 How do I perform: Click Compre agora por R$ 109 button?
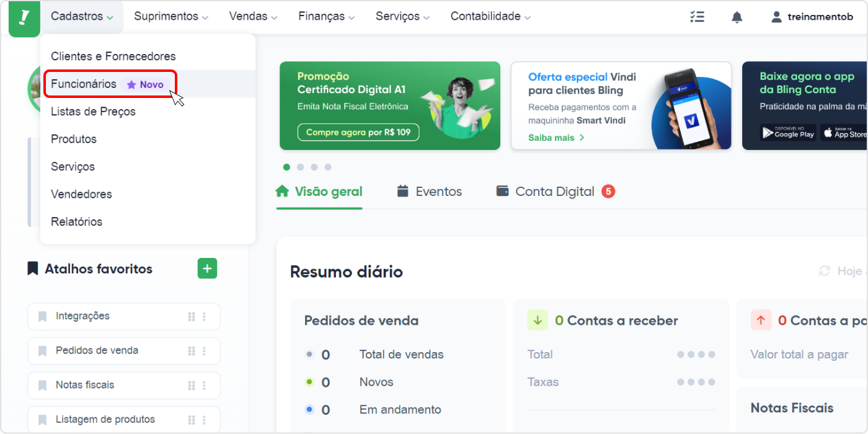[358, 132]
